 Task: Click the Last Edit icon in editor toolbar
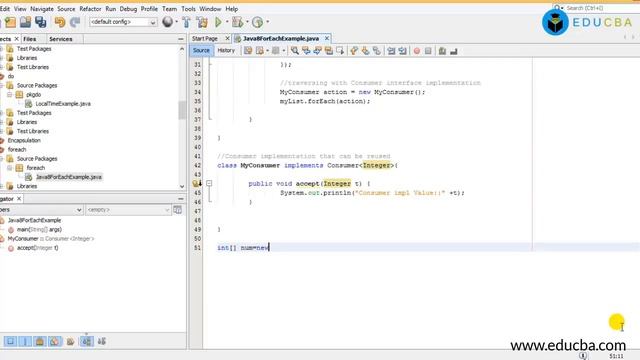(248, 51)
